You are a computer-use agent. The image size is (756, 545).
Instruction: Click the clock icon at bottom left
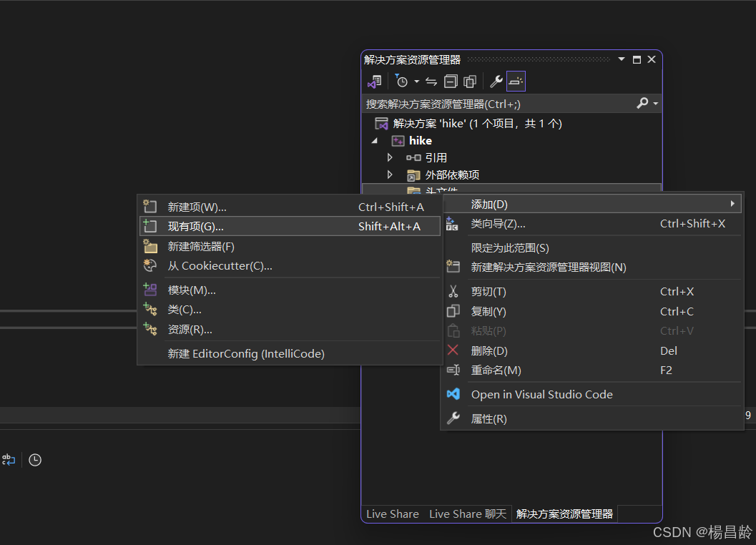coord(34,460)
